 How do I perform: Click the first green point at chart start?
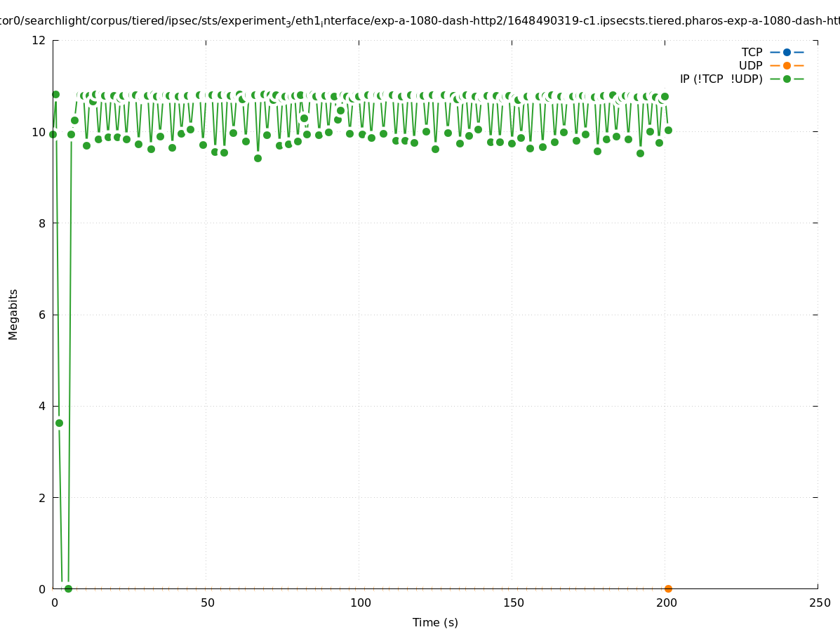(53, 134)
